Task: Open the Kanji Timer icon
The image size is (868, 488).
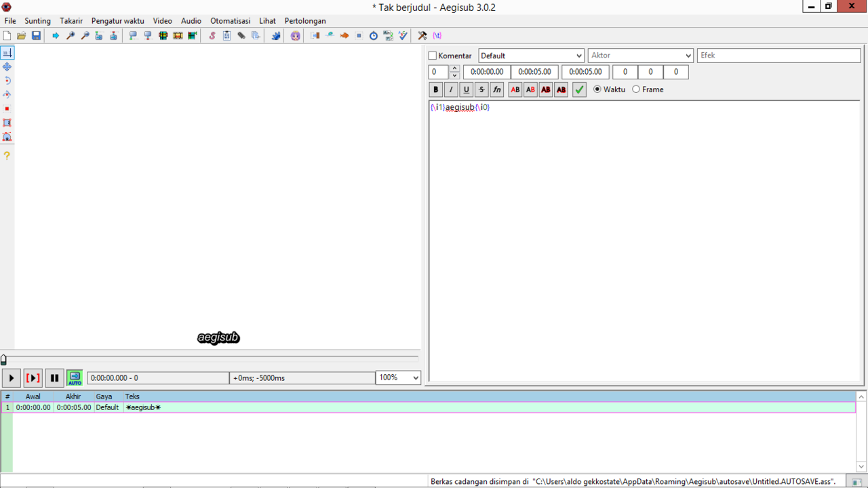Action: point(389,35)
